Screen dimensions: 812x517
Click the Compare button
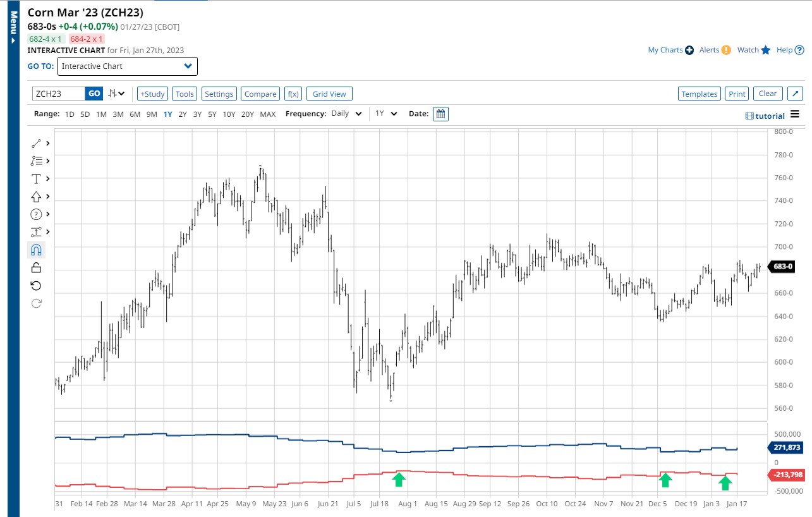[x=260, y=94]
